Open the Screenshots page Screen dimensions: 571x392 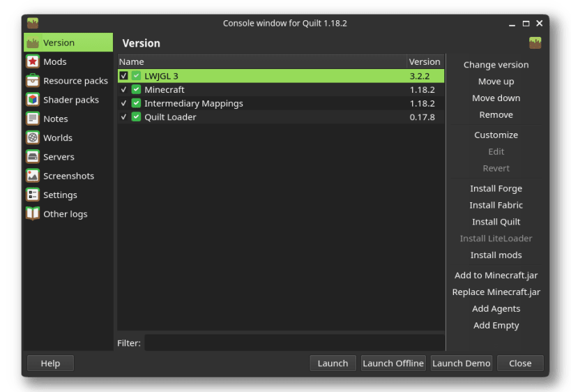68,176
